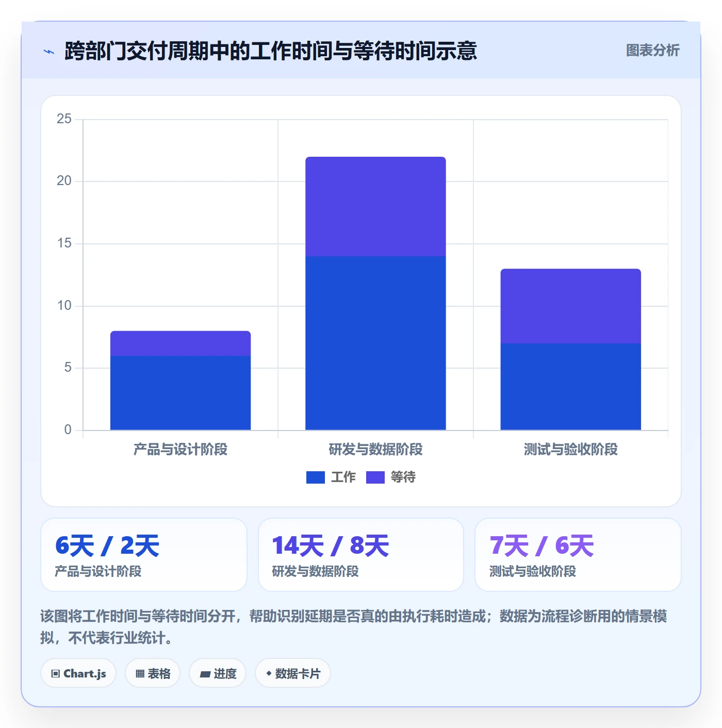Toggle the 工作 legend color box
The width and height of the screenshot is (722, 728).
[315, 477]
